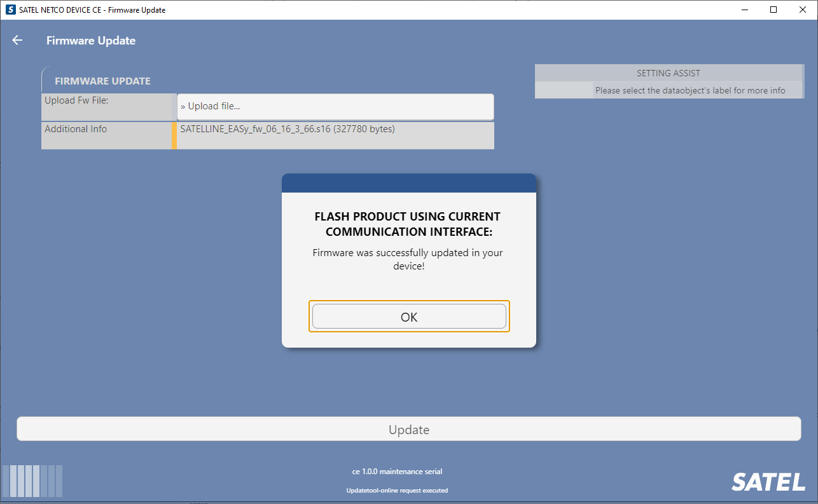
Task: Click the ce 1.0.0 maintenance serial text
Action: 397,472
